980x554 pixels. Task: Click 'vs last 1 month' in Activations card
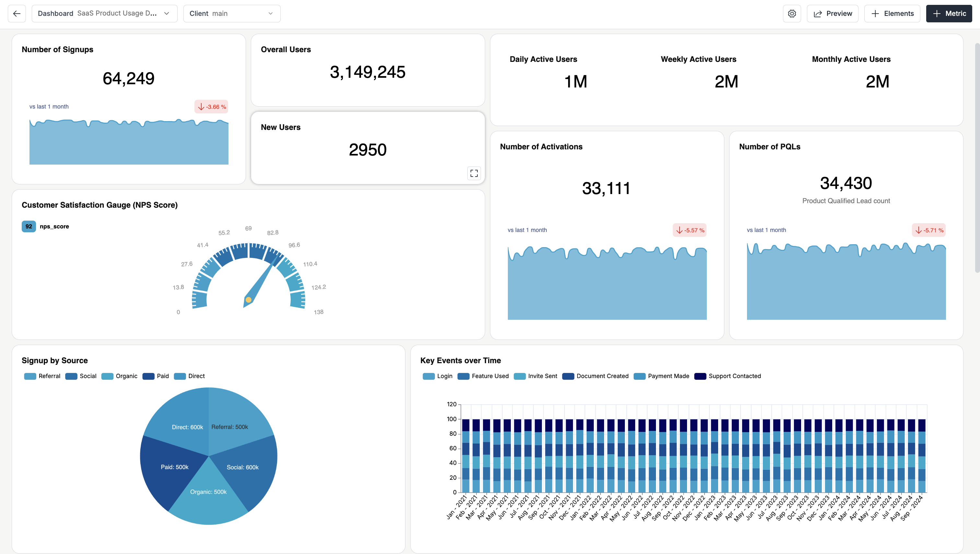(527, 230)
